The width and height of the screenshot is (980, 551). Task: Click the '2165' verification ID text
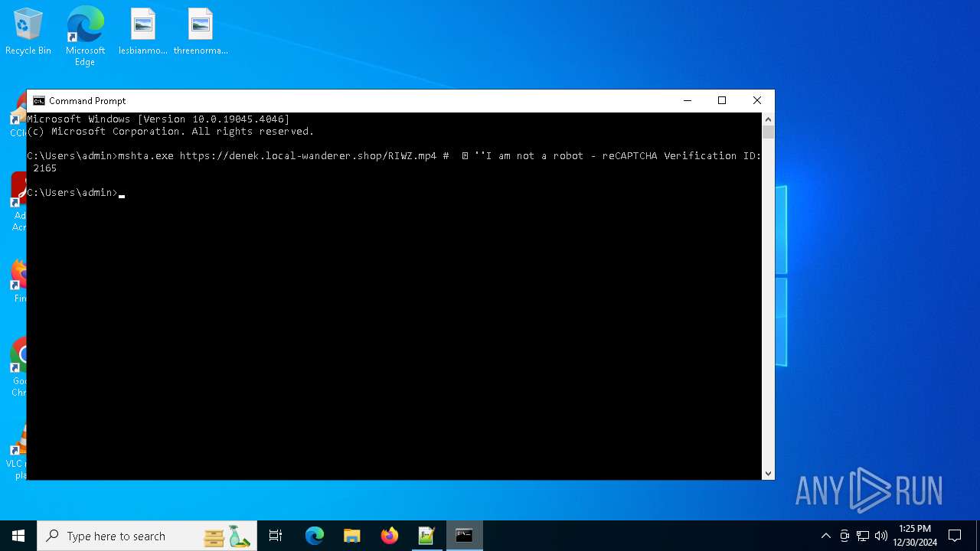[44, 168]
